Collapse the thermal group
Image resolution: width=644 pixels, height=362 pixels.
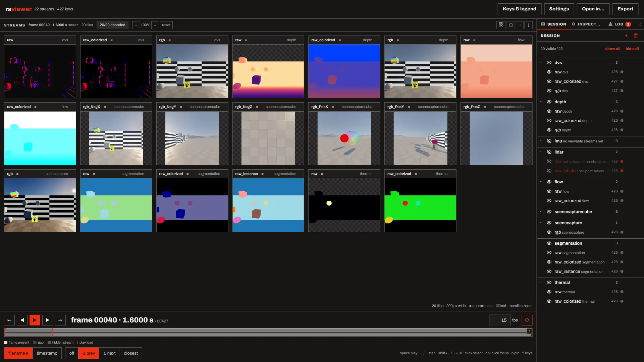click(x=541, y=283)
